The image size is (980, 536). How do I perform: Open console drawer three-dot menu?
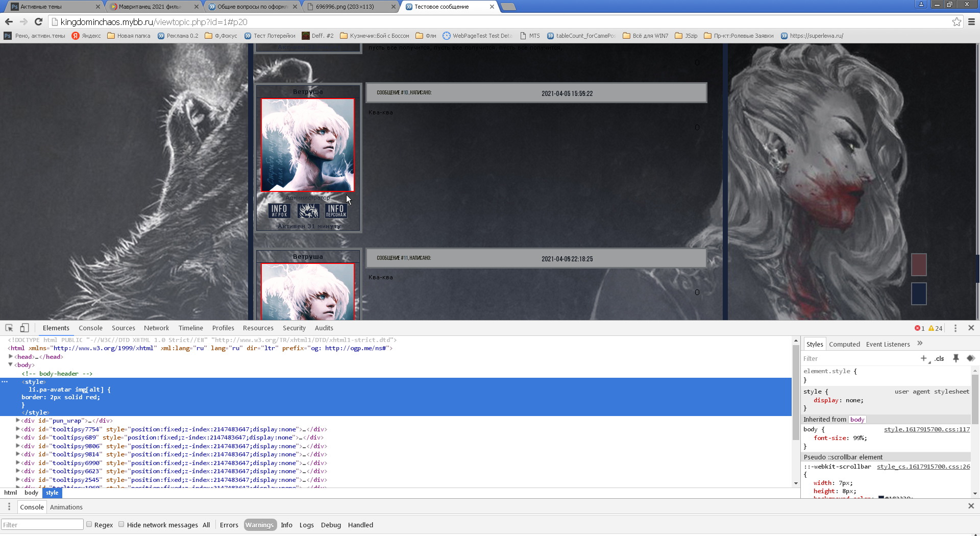coord(9,506)
